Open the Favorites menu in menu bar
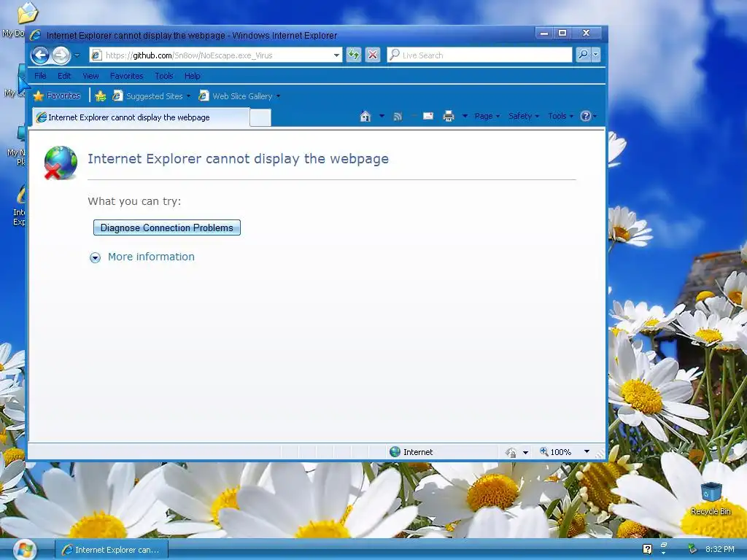The image size is (747, 560). (127, 76)
